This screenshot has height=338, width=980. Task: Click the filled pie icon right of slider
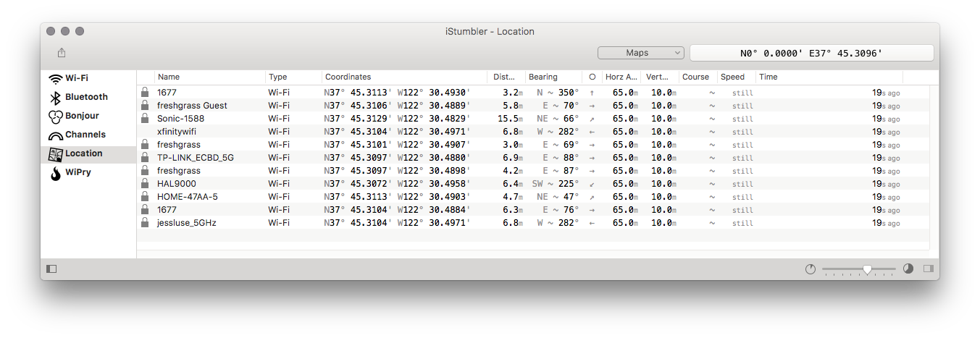click(x=908, y=269)
